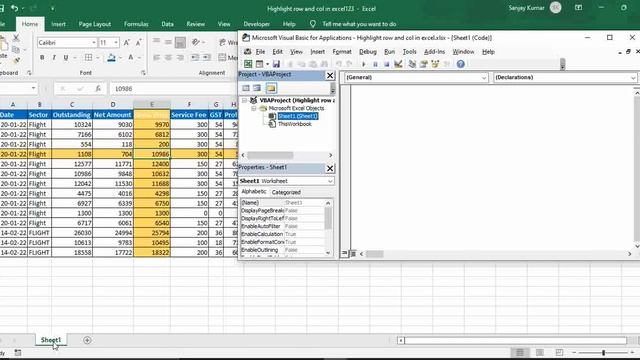Click the Break pause icon in VBA toolbar

[375, 64]
